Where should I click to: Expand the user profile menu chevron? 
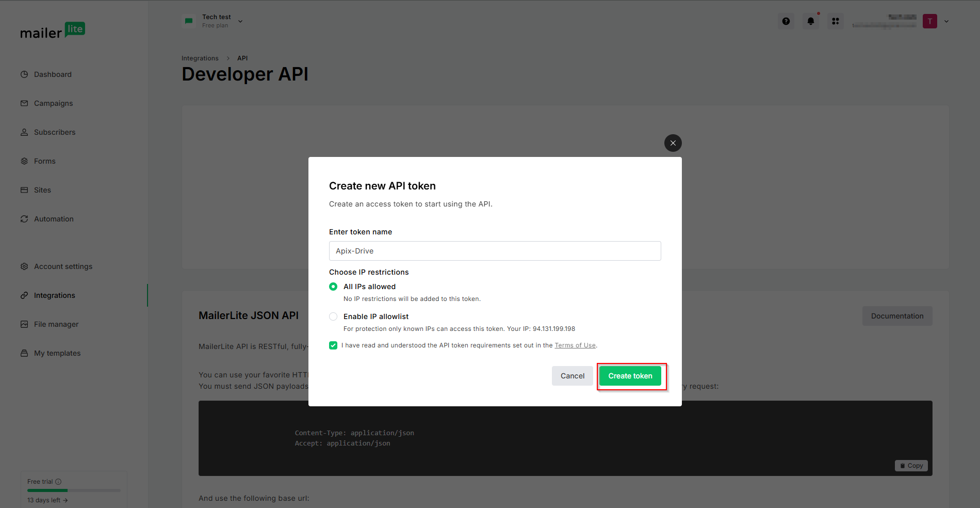click(946, 21)
